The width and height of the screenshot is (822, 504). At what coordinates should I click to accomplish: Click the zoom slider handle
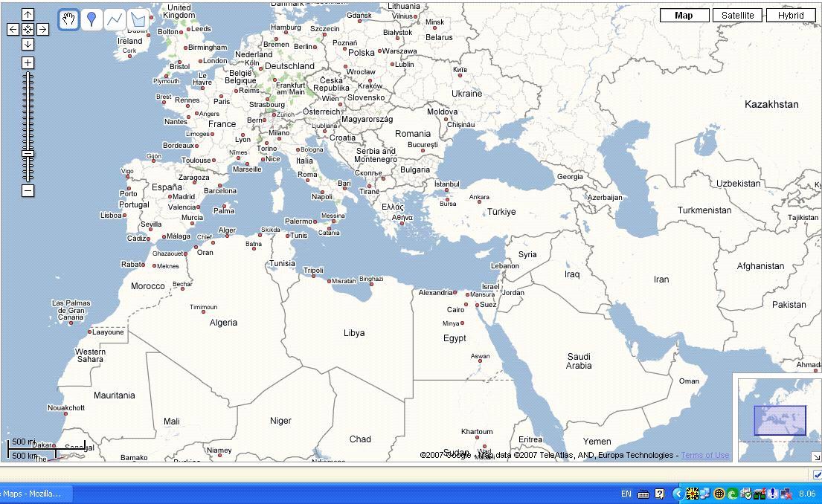tap(28, 154)
